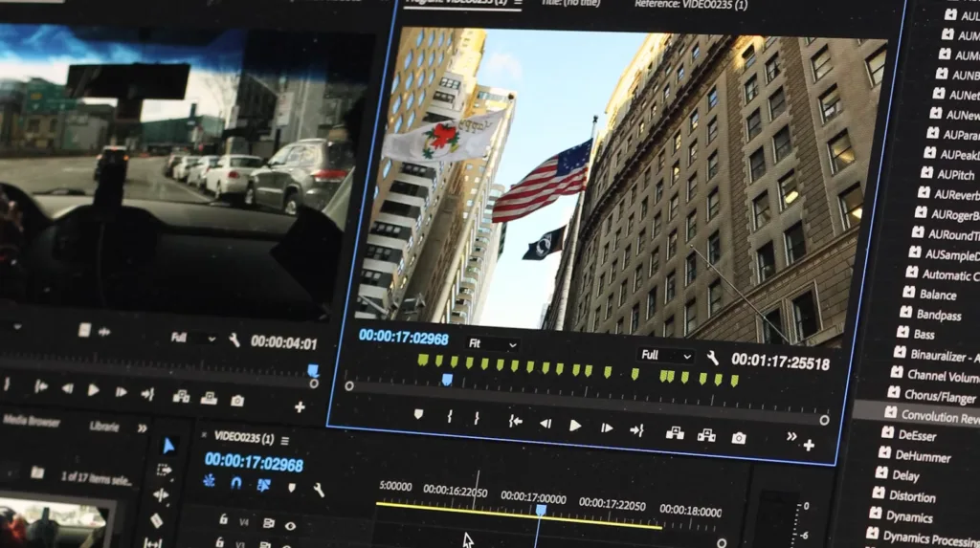The image size is (980, 548).
Task: Click Drag Audio Only icon in Source monitor
Action: coord(104,332)
